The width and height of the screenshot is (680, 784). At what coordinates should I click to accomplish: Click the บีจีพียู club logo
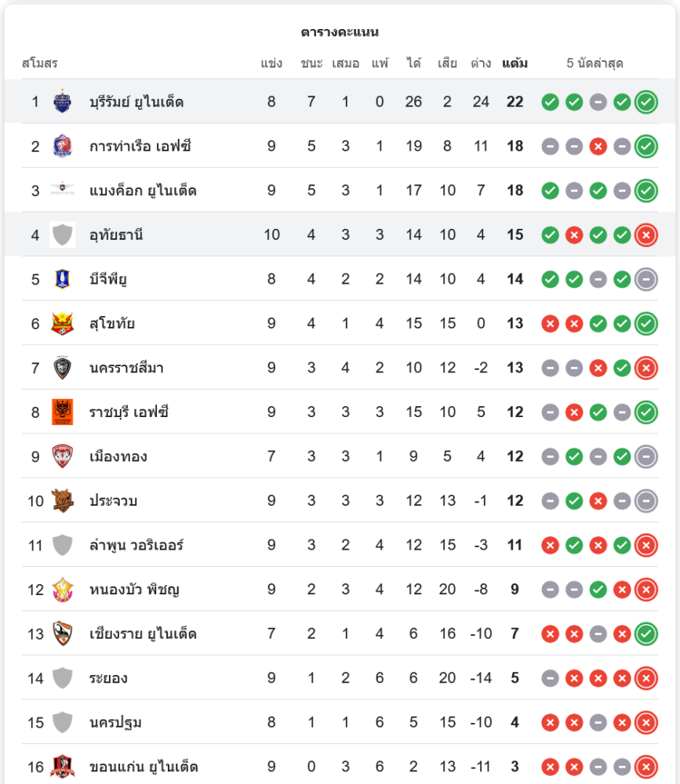[x=63, y=279]
